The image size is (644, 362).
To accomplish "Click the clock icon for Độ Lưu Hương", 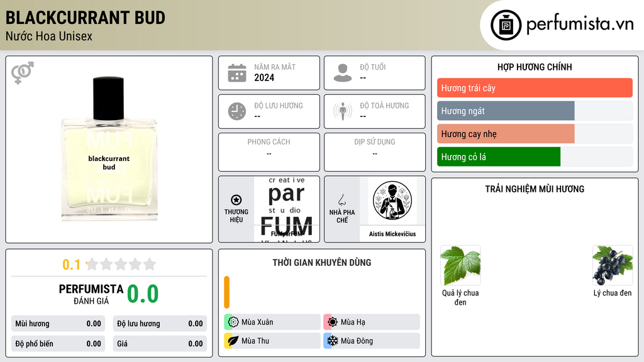I will [237, 111].
